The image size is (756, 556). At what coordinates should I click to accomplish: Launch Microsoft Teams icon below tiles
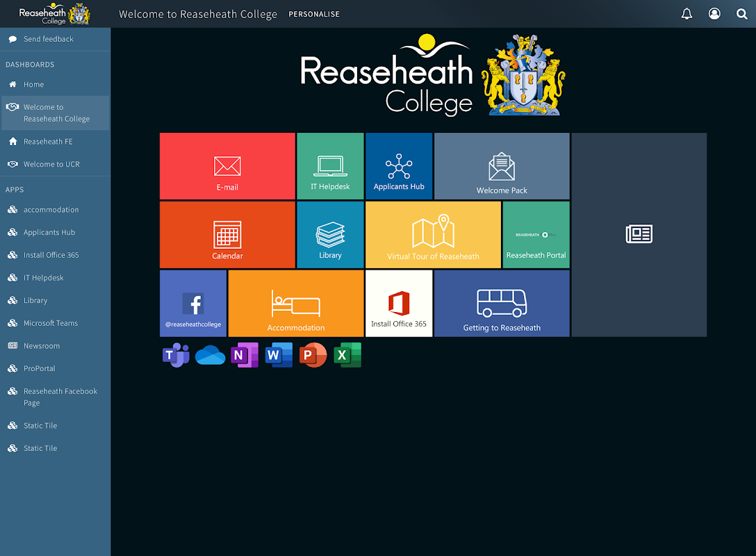(176, 355)
